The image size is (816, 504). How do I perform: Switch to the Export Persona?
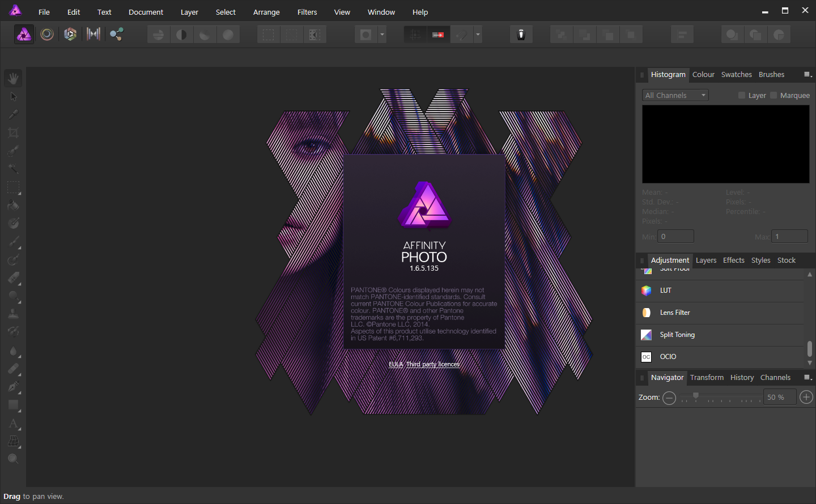pyautogui.click(x=117, y=35)
